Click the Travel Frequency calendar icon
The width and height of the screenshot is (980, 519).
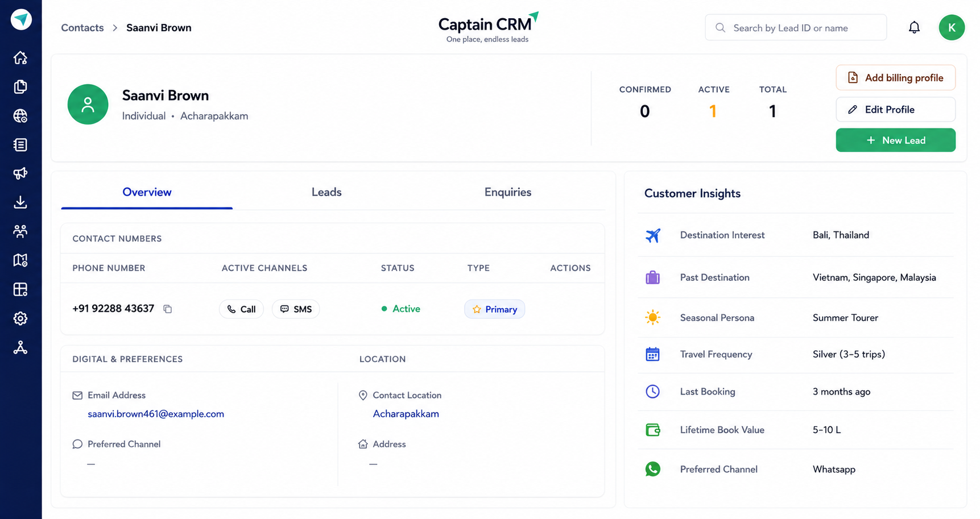pyautogui.click(x=653, y=354)
